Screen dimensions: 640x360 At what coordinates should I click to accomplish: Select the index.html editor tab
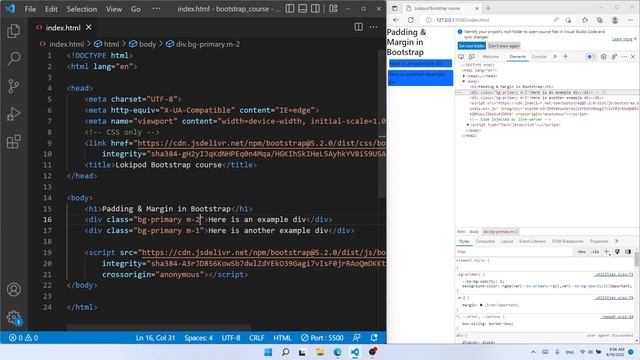click(62, 27)
